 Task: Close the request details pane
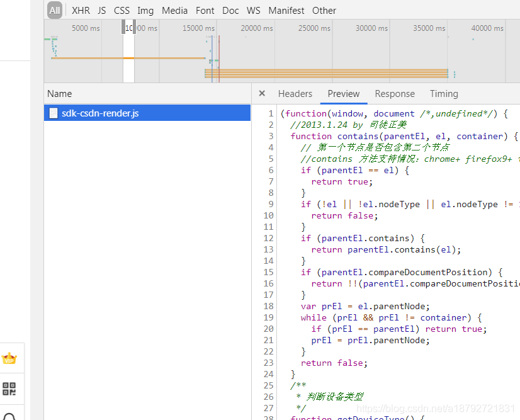tap(262, 94)
